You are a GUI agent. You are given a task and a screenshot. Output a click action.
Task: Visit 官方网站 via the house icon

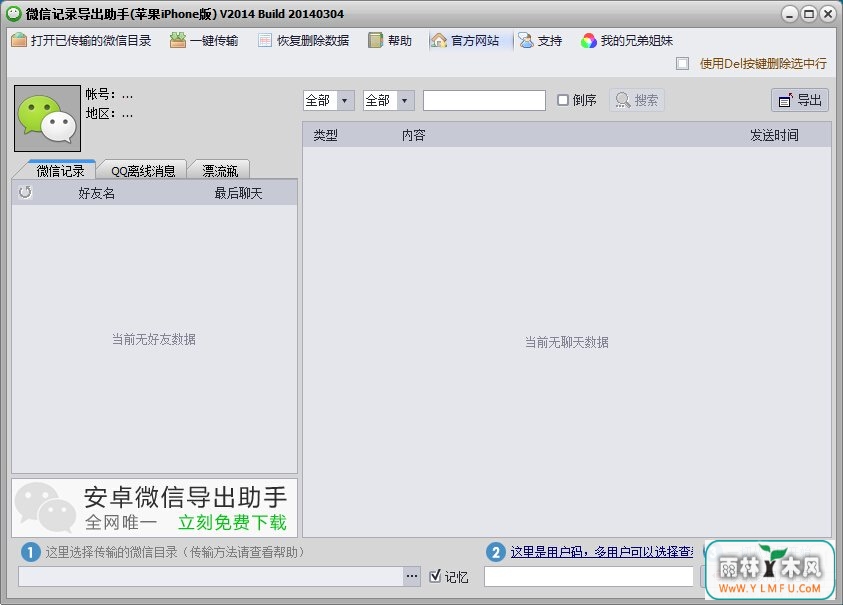point(439,40)
